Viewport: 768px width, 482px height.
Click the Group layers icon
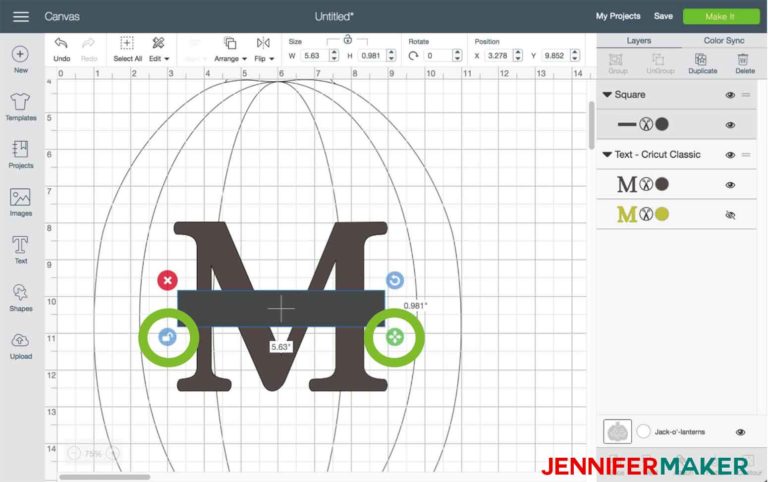tap(618, 63)
